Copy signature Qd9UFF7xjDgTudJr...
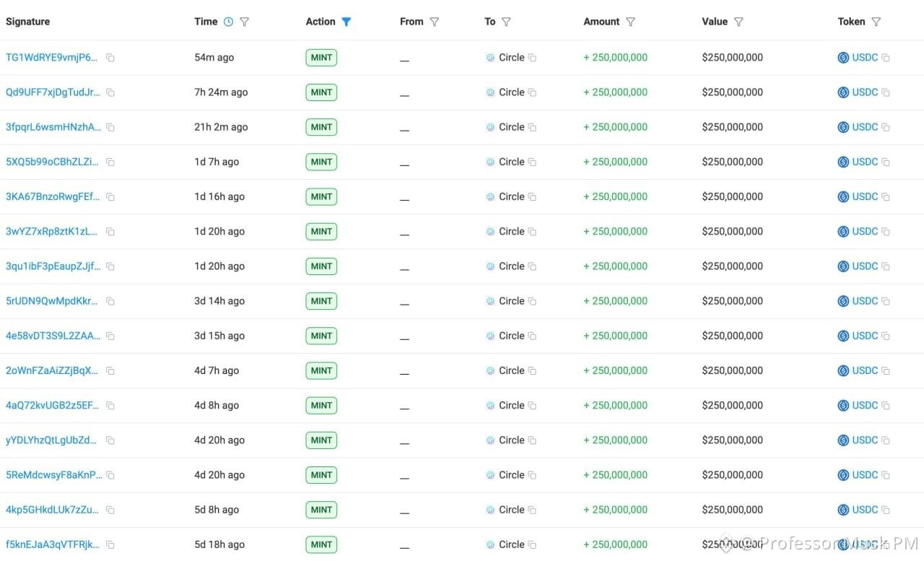 coord(110,92)
